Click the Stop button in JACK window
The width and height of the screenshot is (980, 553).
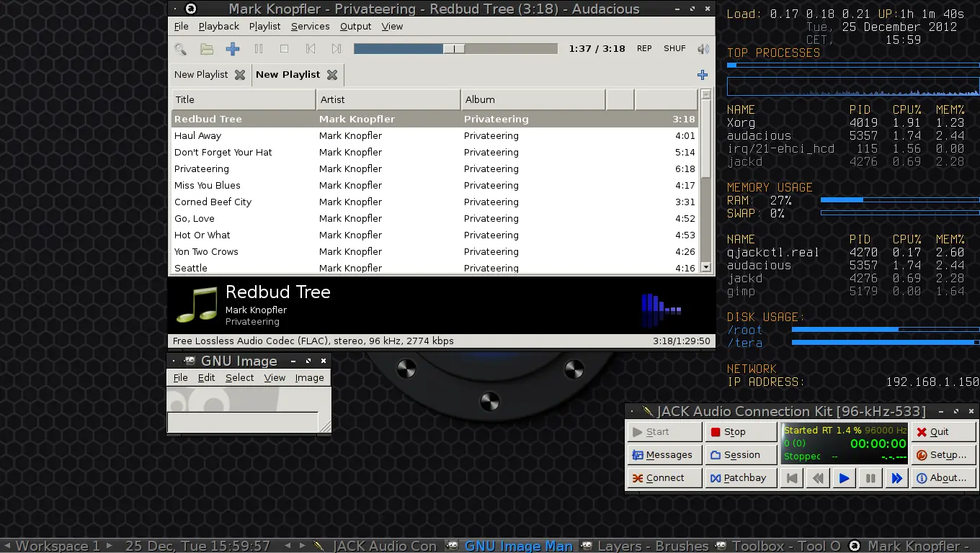coord(741,432)
